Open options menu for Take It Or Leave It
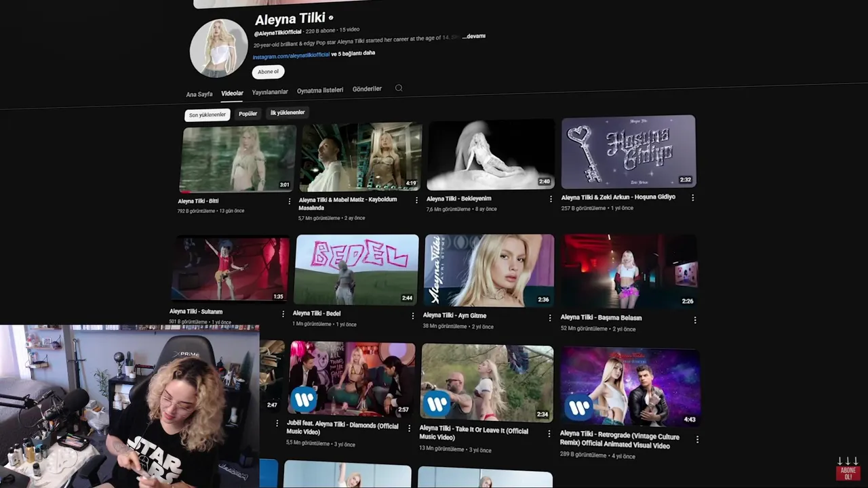The width and height of the screenshot is (868, 488). [548, 433]
